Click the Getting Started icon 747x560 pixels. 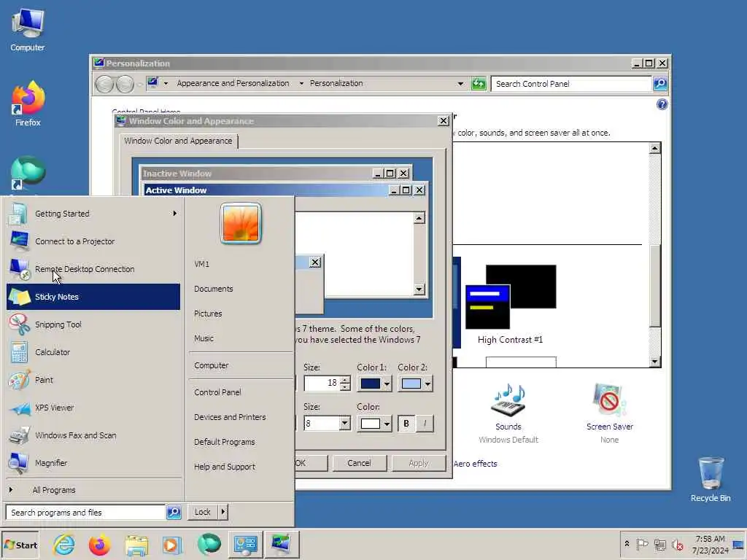tap(18, 214)
